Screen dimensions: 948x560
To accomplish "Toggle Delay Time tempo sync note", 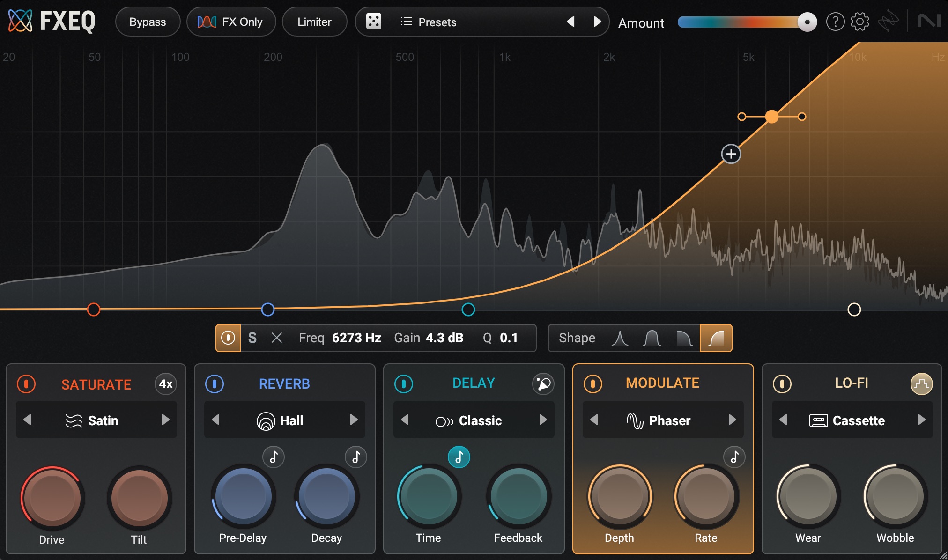I will (x=459, y=457).
